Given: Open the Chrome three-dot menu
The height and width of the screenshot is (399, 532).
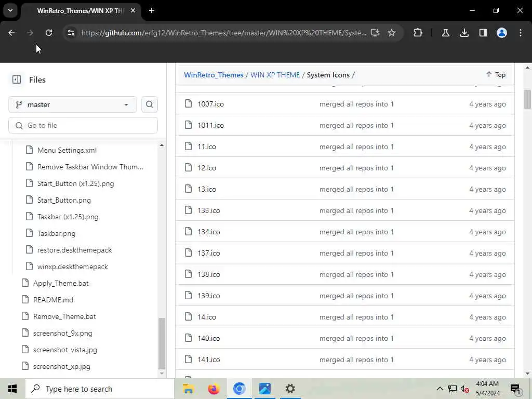Looking at the screenshot, I should [x=521, y=33].
